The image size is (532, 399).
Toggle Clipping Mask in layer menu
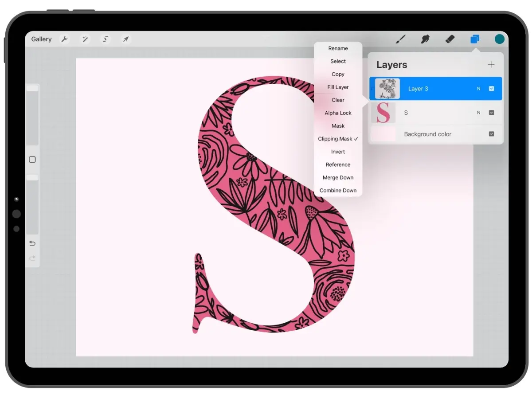point(338,139)
